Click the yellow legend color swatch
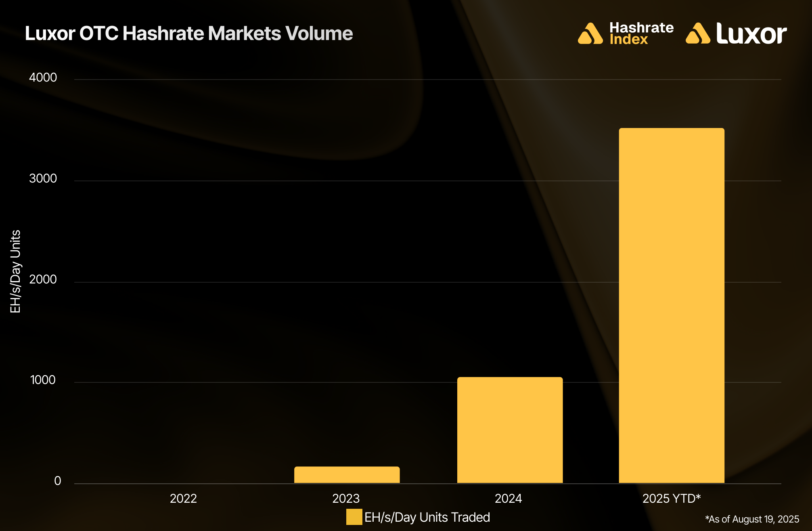The image size is (812, 531). 354,517
